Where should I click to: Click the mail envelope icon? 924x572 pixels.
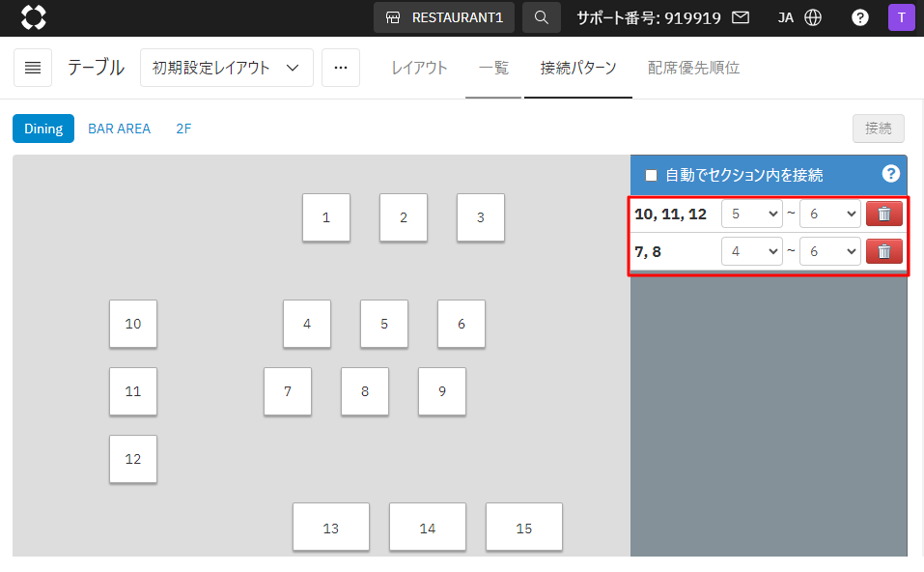point(741,17)
